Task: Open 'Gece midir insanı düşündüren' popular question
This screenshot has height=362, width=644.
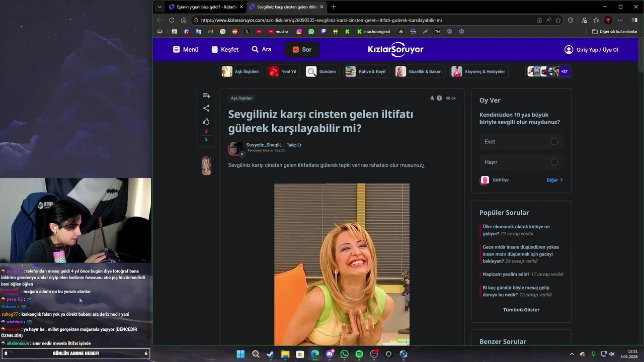Action: [521, 254]
